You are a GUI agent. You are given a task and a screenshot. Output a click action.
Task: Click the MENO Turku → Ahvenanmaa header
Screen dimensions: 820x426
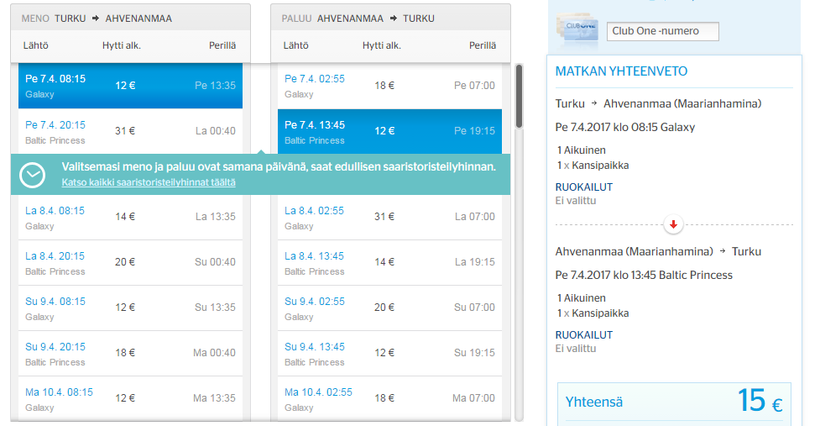130,18
